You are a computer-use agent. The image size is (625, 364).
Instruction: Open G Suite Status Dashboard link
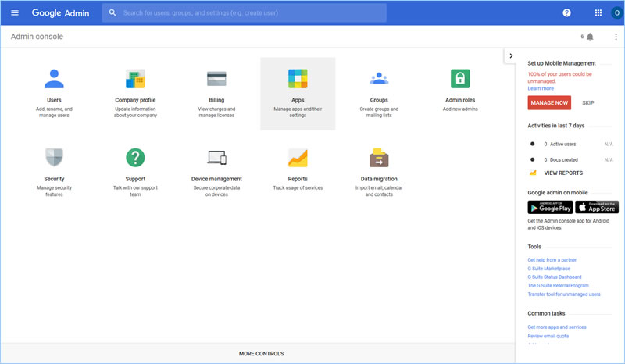[555, 277]
